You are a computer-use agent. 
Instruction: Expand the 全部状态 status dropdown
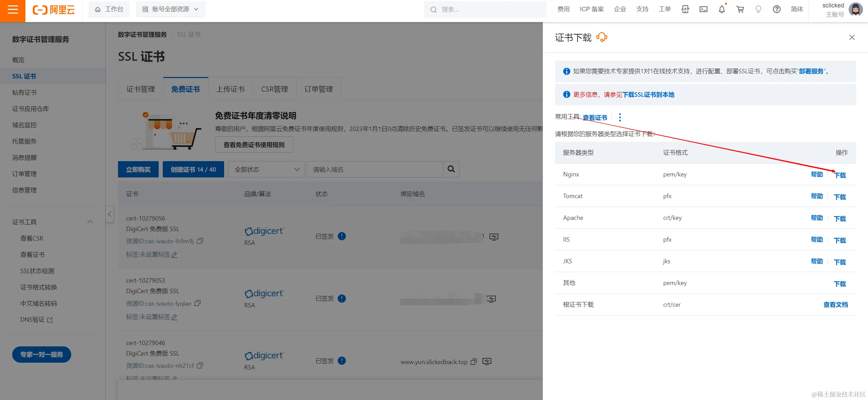(266, 169)
